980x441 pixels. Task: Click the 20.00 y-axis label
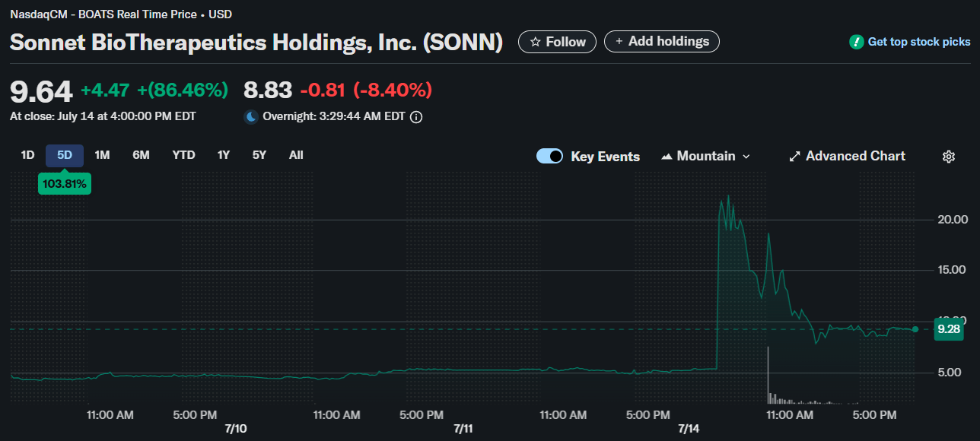click(951, 220)
